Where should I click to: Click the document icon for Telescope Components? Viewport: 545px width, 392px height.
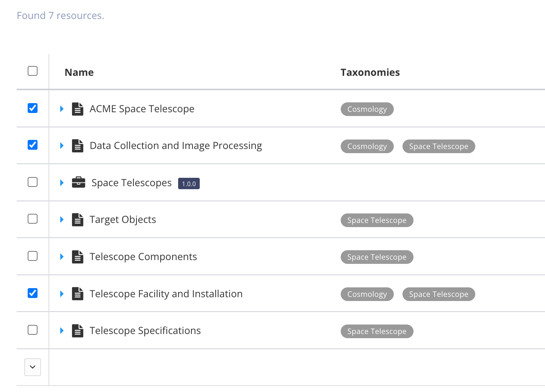coord(78,256)
